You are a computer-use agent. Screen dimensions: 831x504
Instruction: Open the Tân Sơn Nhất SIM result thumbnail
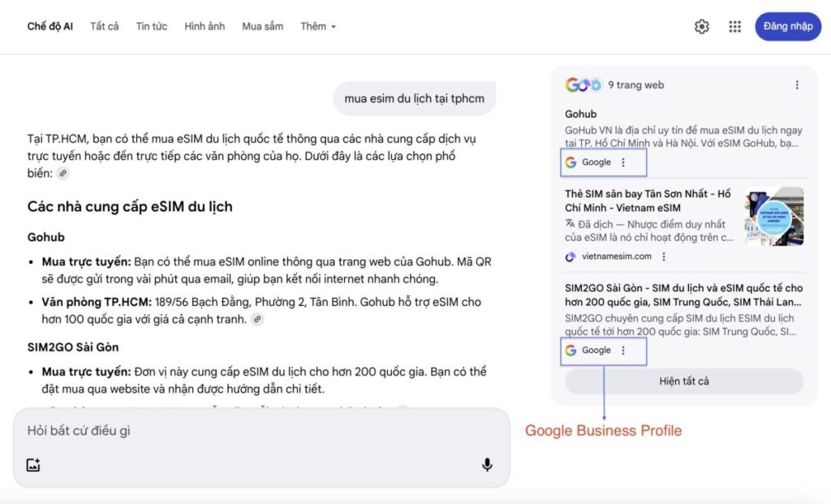coord(773,216)
